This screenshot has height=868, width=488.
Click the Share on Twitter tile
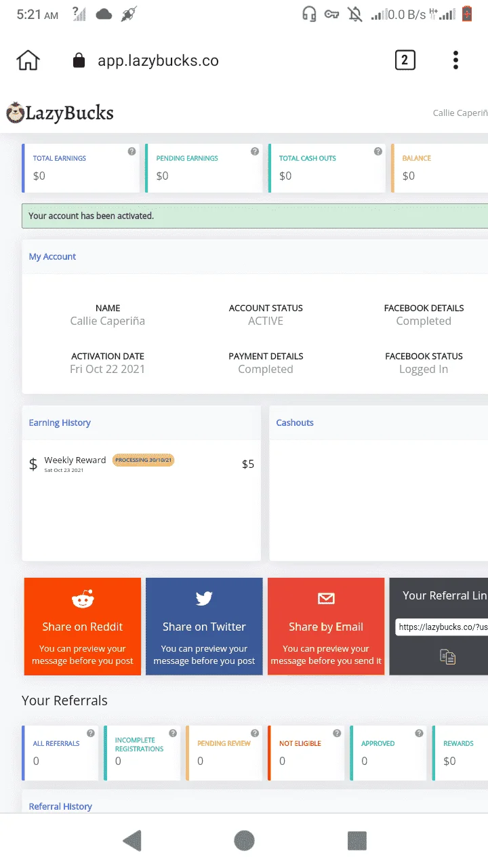tap(204, 627)
